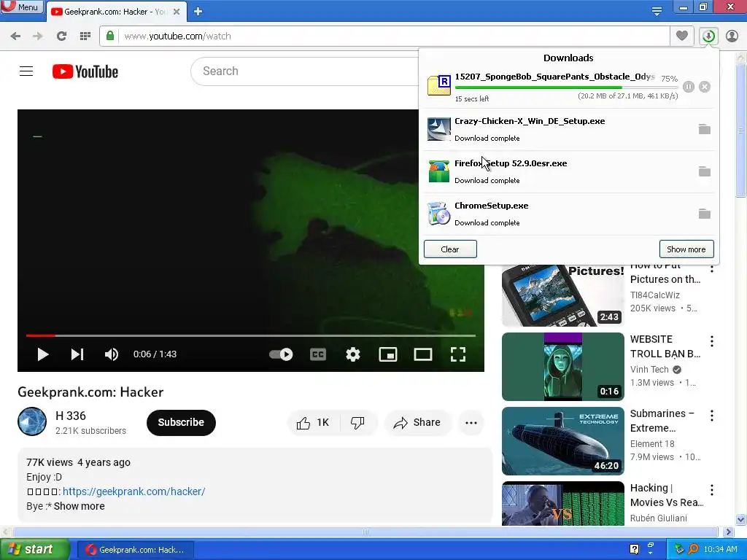Click the taskbar help question-mark tray icon
747x560 pixels.
pos(634,549)
